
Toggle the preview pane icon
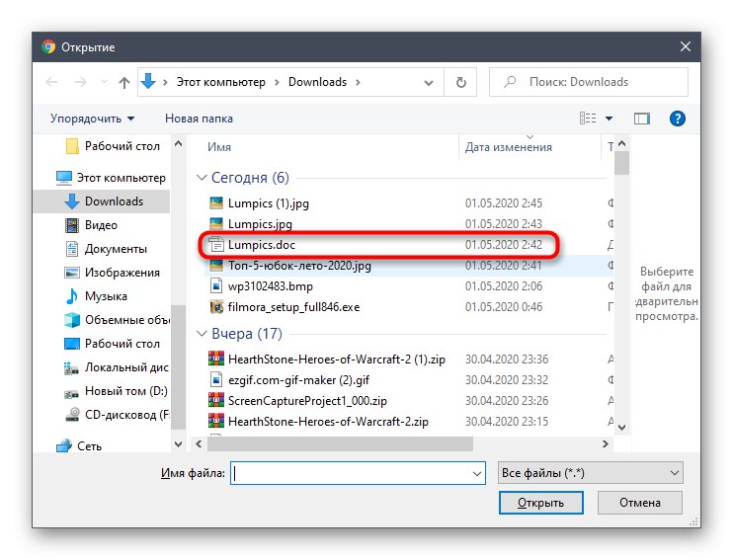[x=642, y=119]
